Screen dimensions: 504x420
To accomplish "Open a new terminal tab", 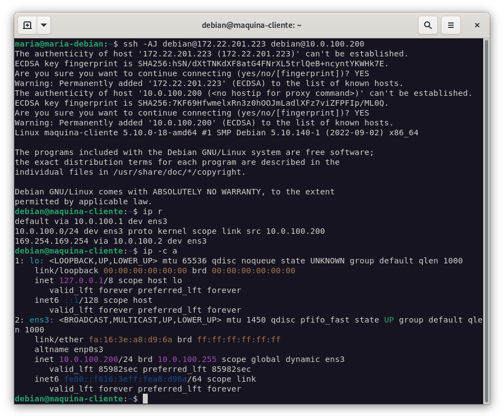I will (x=27, y=25).
